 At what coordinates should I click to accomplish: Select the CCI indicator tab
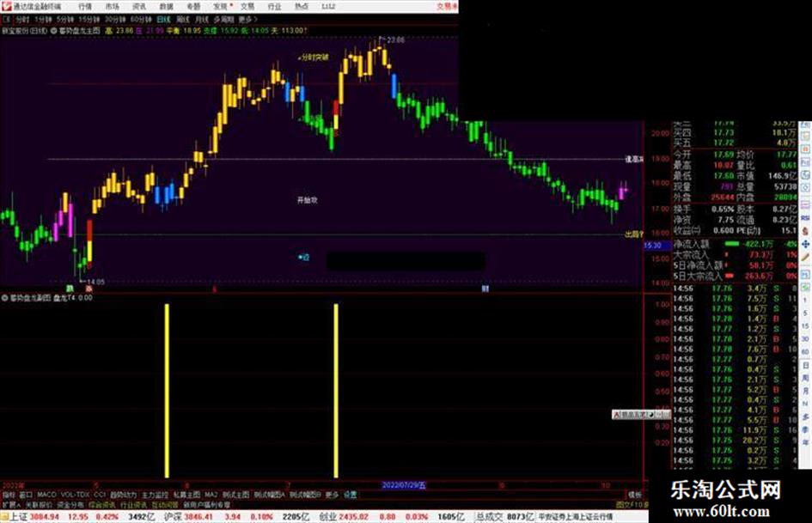tap(100, 496)
